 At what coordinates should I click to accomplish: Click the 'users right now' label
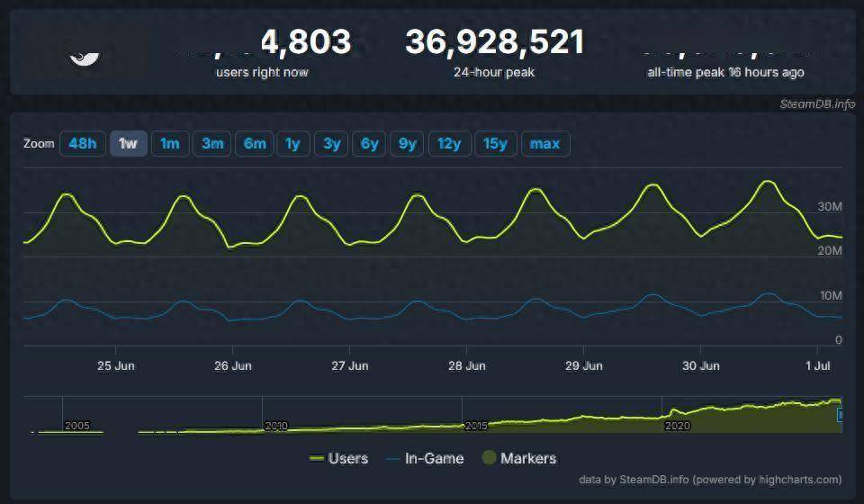coord(262,72)
